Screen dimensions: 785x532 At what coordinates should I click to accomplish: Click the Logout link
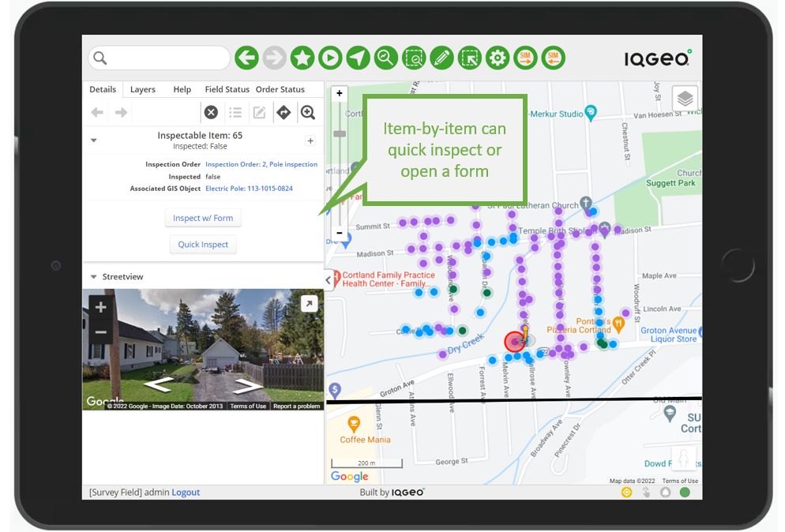(x=186, y=493)
